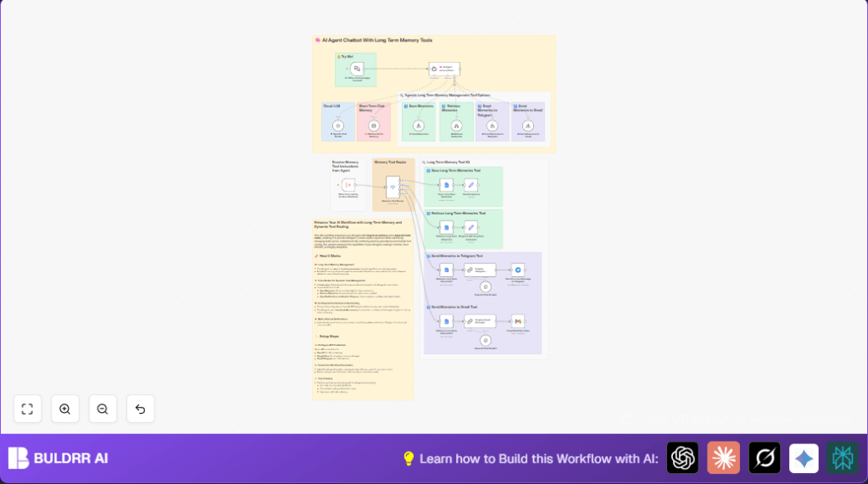Select the Retrieve Memories tool node circle

(x=456, y=125)
